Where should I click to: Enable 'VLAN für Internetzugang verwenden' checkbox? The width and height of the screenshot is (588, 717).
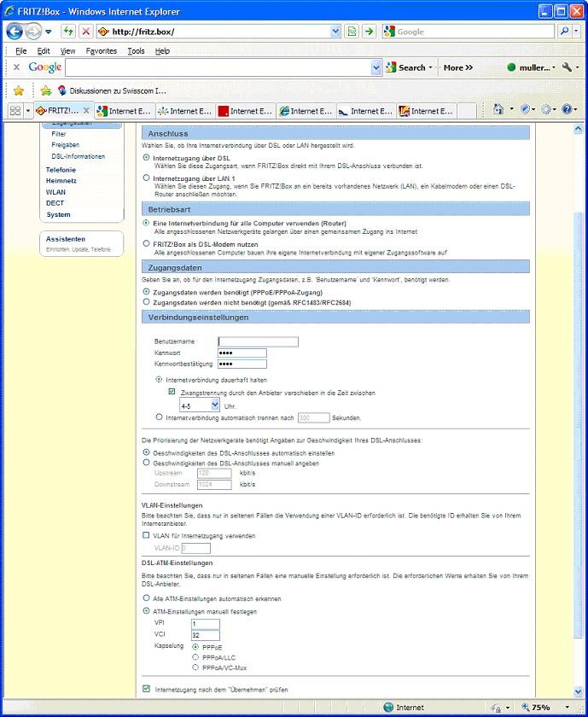tap(146, 536)
